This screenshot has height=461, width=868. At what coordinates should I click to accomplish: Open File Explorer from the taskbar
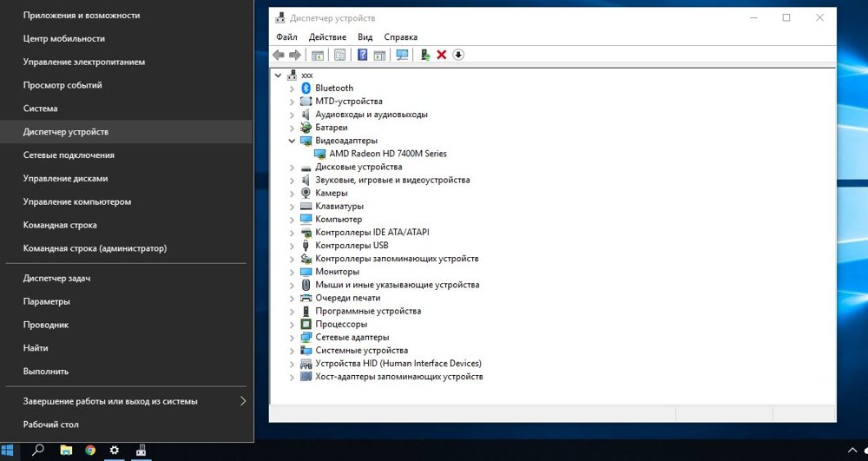(x=65, y=450)
